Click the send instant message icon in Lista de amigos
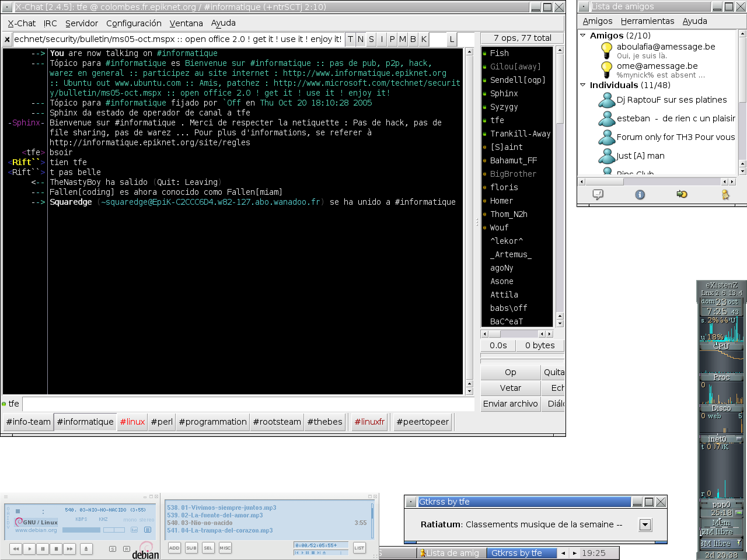The image size is (747, 560). [598, 194]
